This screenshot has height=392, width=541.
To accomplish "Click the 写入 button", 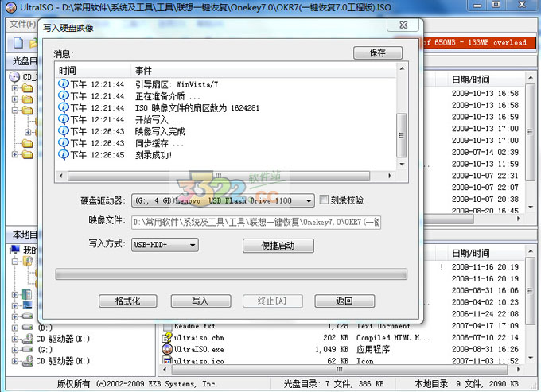I will 200,301.
